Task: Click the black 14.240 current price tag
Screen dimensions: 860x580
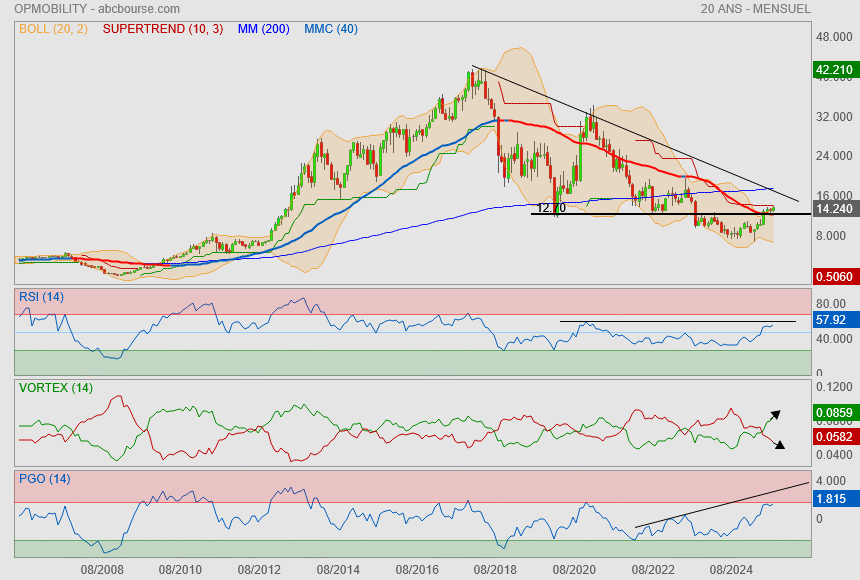Action: (835, 210)
